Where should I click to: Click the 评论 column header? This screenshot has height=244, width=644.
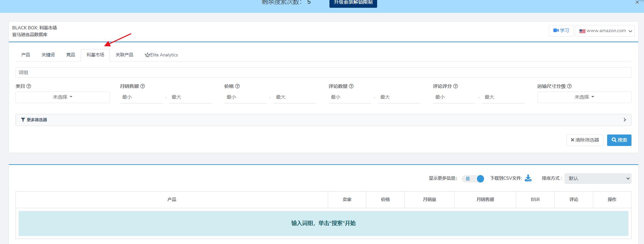pyautogui.click(x=574, y=200)
